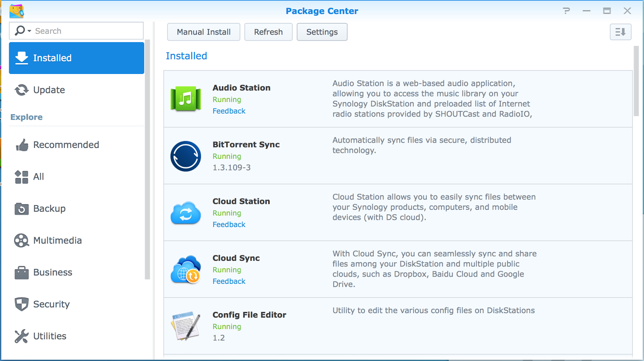644x361 pixels.
Task: Click the package list vertical scrollbar
Action: click(x=636, y=81)
